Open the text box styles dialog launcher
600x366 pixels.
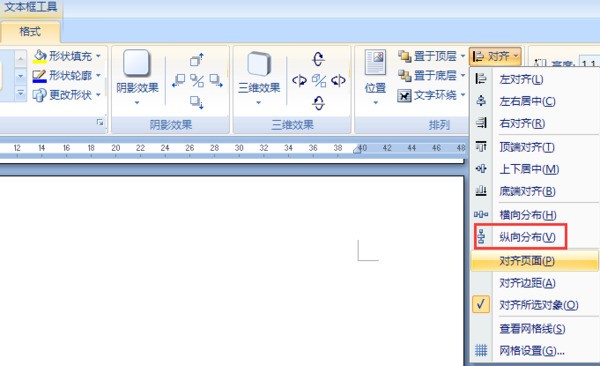point(100,122)
